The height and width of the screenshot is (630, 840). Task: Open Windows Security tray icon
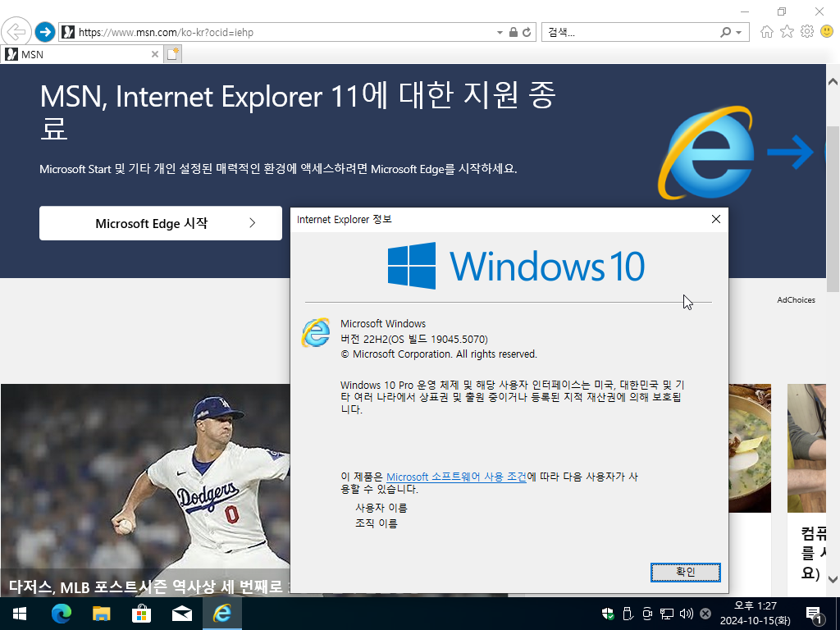pos(608,614)
